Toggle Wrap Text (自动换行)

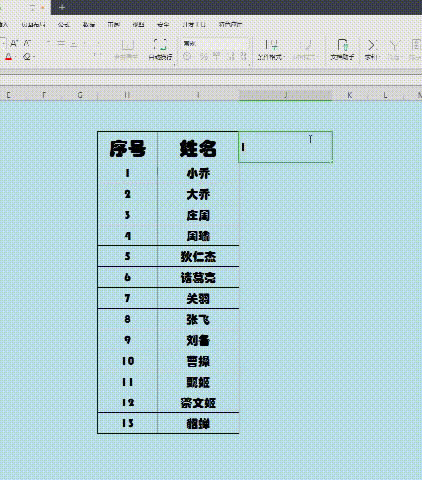point(160,49)
